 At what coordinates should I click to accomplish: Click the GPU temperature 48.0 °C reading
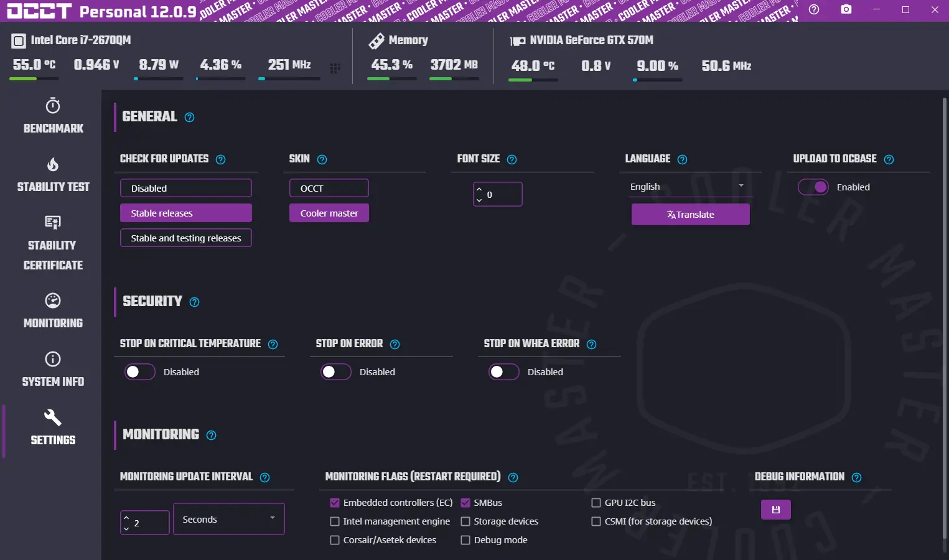(533, 66)
